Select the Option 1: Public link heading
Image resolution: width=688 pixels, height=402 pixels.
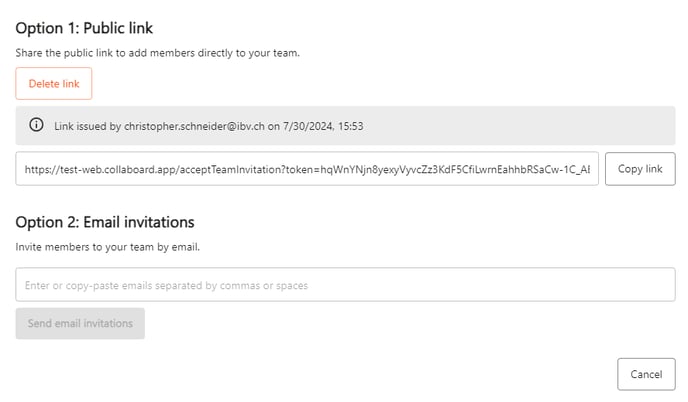84,28
